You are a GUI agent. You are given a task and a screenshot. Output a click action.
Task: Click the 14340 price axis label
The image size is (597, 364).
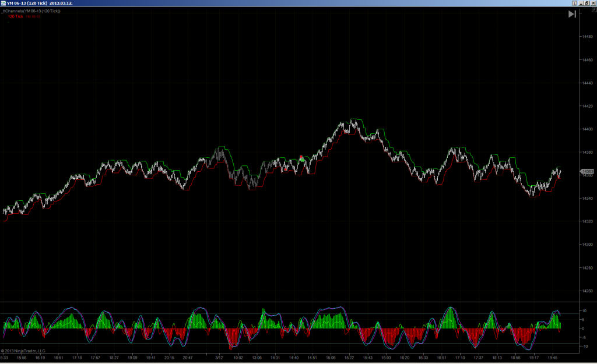[x=588, y=199]
